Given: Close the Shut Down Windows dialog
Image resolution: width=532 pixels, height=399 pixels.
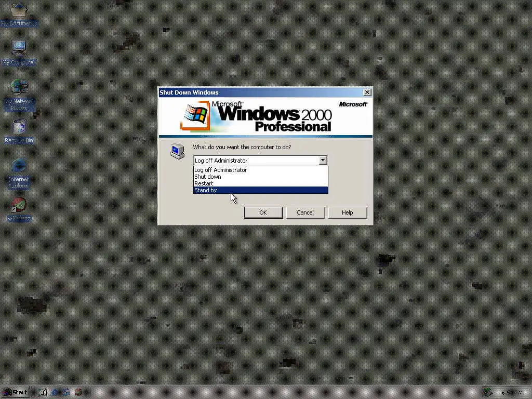Looking at the screenshot, I should [367, 92].
